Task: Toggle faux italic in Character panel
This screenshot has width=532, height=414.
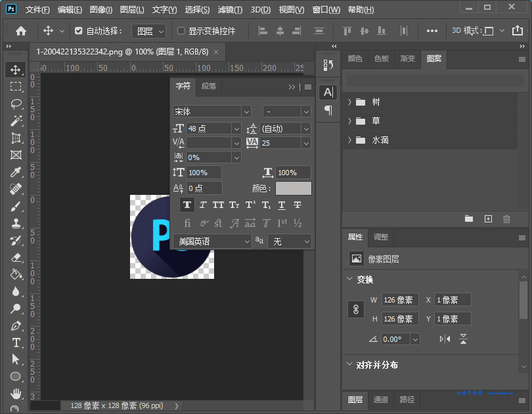Action: click(203, 205)
